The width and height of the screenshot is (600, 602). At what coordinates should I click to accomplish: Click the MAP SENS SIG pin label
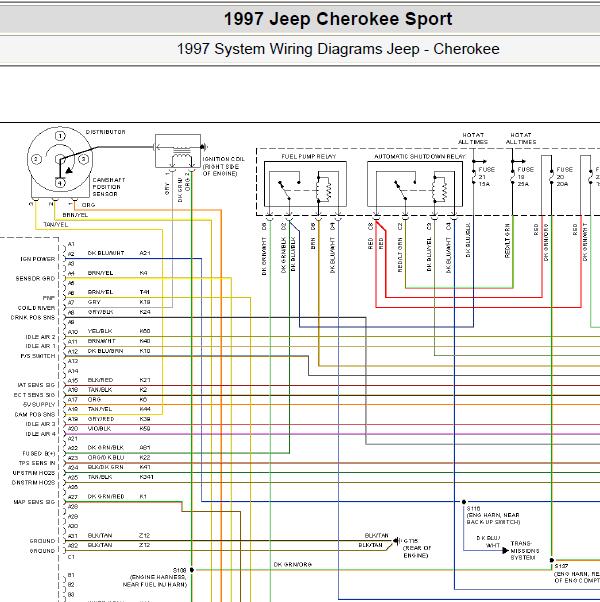coord(34,502)
